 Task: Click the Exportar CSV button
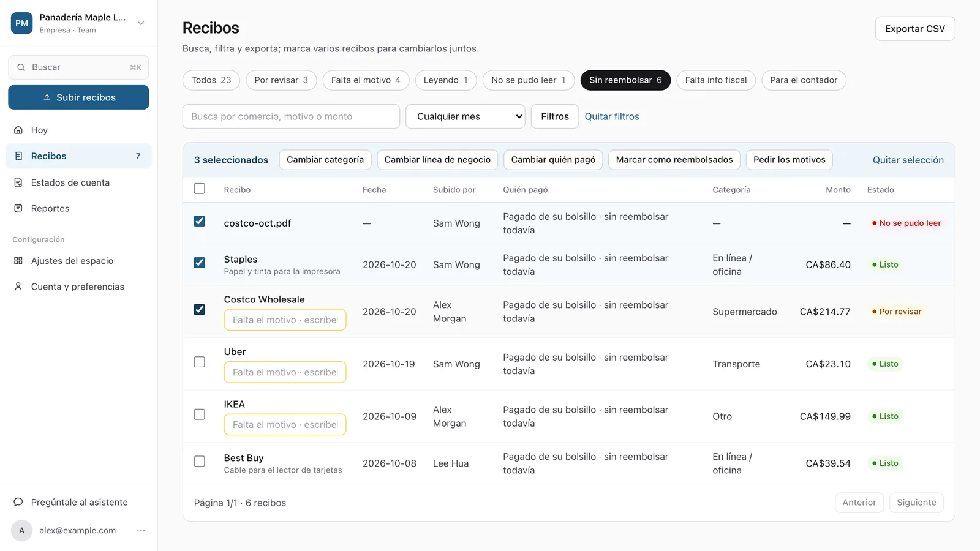click(x=915, y=29)
